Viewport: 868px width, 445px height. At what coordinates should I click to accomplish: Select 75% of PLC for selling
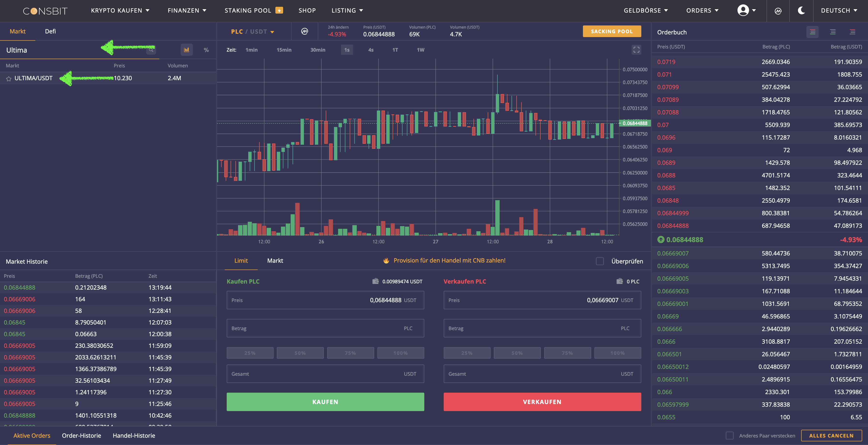click(567, 353)
